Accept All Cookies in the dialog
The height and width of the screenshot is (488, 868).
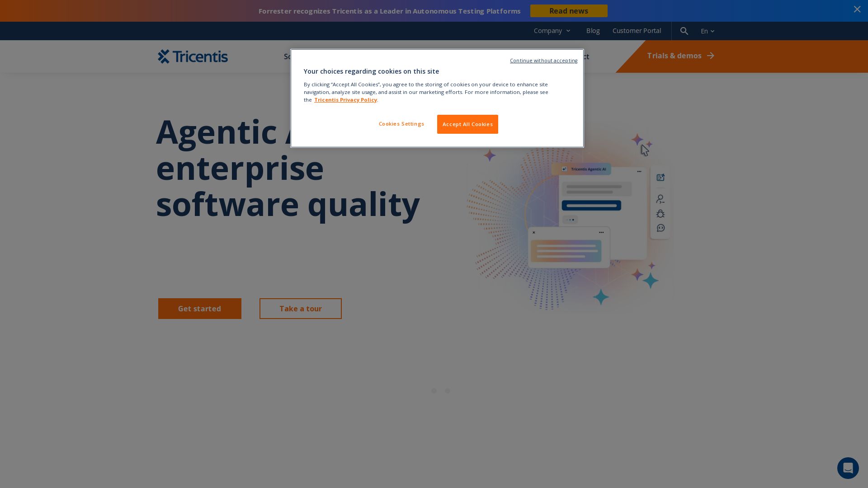pos(467,124)
